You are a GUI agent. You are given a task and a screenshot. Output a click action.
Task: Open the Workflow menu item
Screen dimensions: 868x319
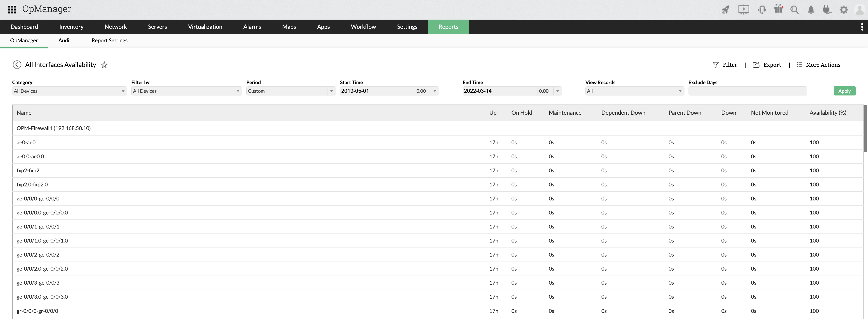pyautogui.click(x=363, y=27)
